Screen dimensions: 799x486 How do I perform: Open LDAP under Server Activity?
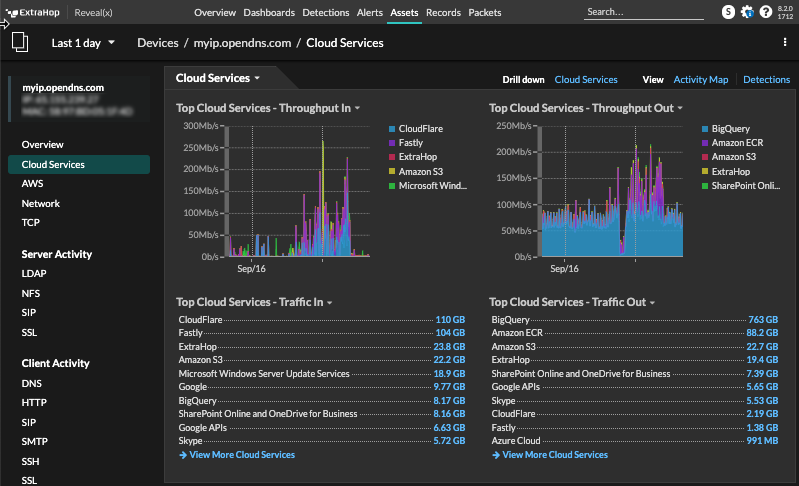click(x=34, y=274)
